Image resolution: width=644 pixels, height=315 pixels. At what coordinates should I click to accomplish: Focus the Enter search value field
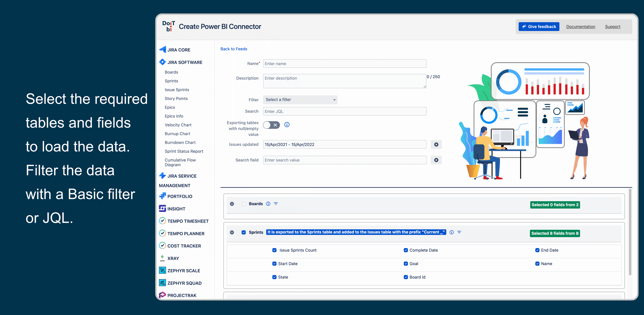pos(345,160)
